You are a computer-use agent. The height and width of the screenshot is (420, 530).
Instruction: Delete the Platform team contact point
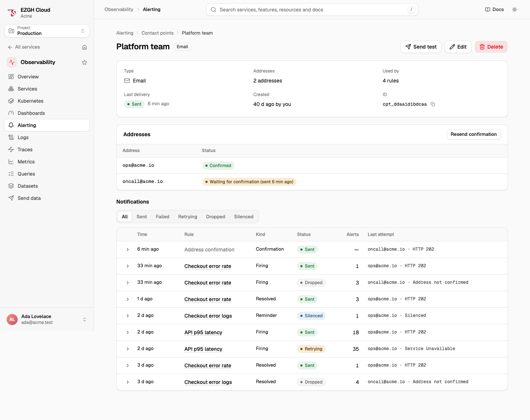pos(491,47)
